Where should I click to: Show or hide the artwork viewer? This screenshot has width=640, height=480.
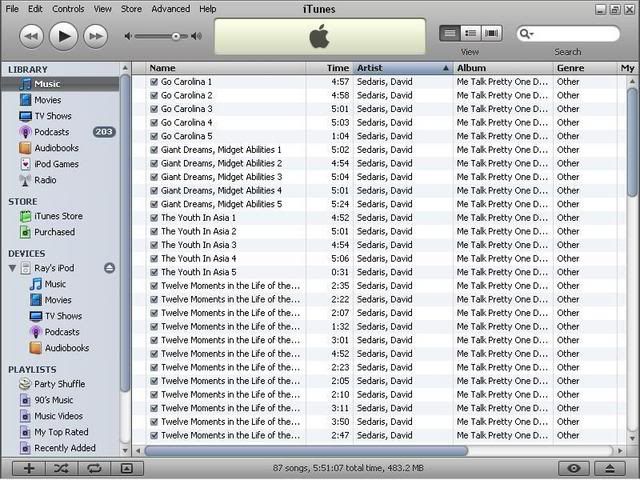pos(127,468)
